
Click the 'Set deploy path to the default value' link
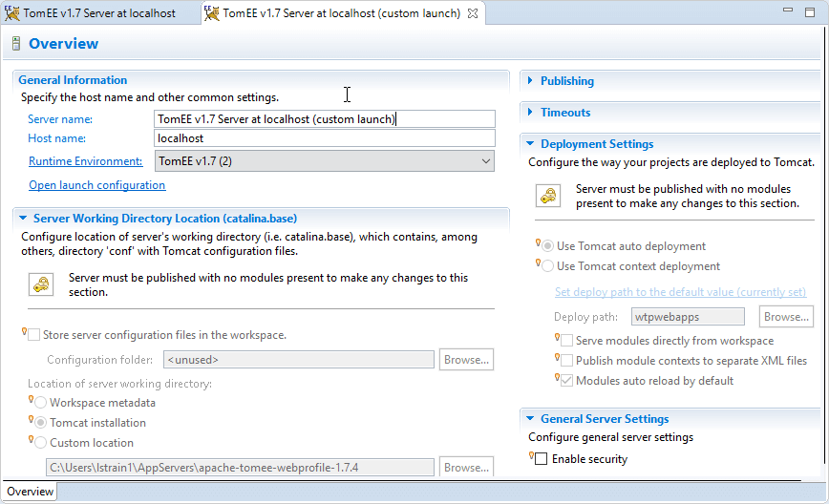coord(680,292)
